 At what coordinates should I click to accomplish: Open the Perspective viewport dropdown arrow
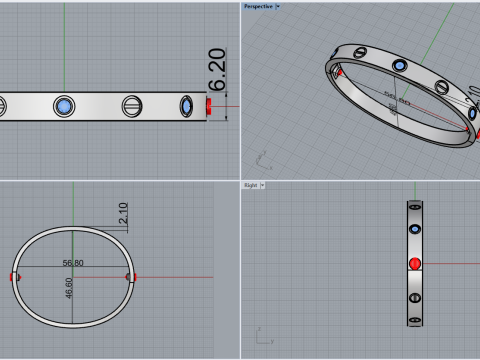tap(278, 6)
